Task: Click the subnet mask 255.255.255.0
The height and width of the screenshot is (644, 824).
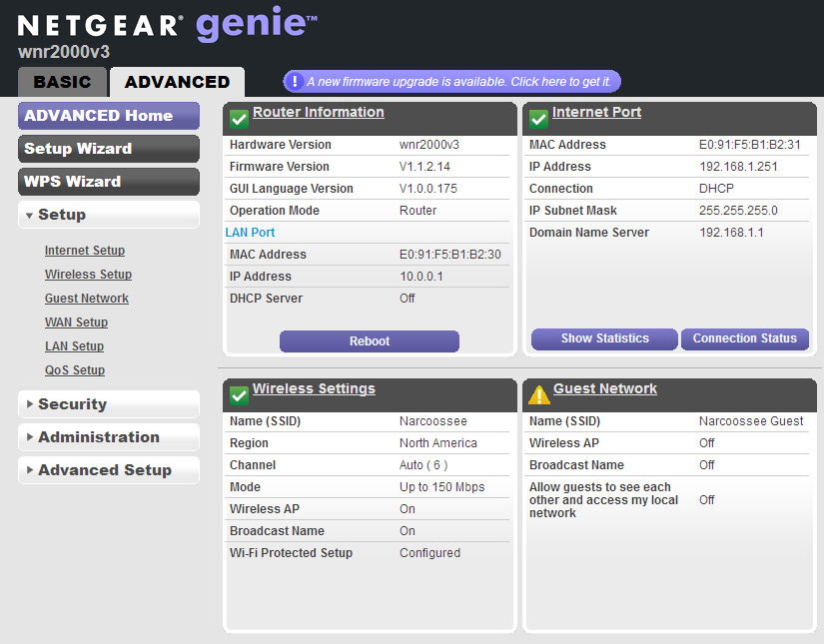Action: point(738,211)
